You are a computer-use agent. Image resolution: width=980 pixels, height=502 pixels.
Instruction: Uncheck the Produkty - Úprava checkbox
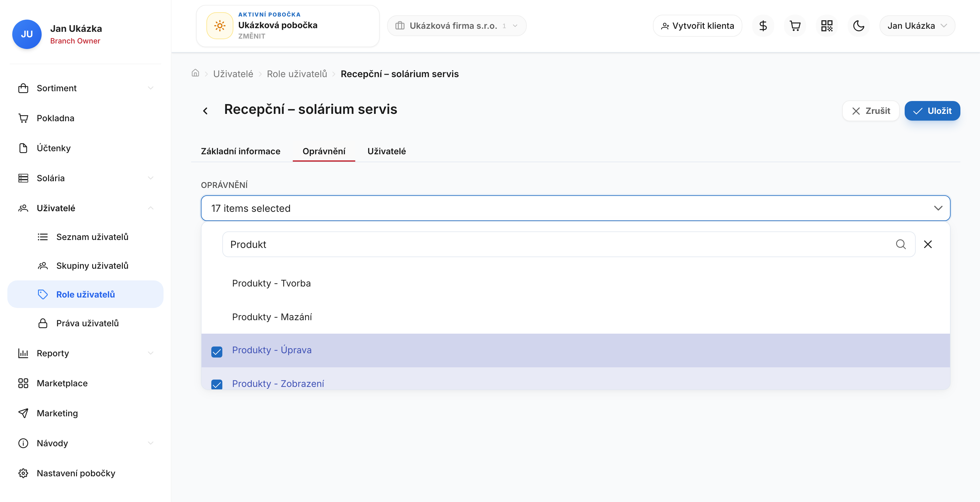217,352
